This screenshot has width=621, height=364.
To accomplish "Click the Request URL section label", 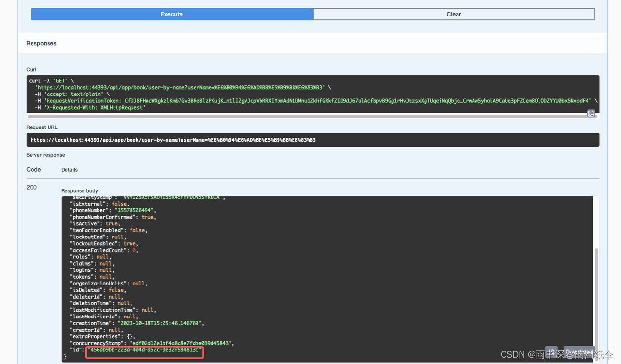I will [42, 127].
